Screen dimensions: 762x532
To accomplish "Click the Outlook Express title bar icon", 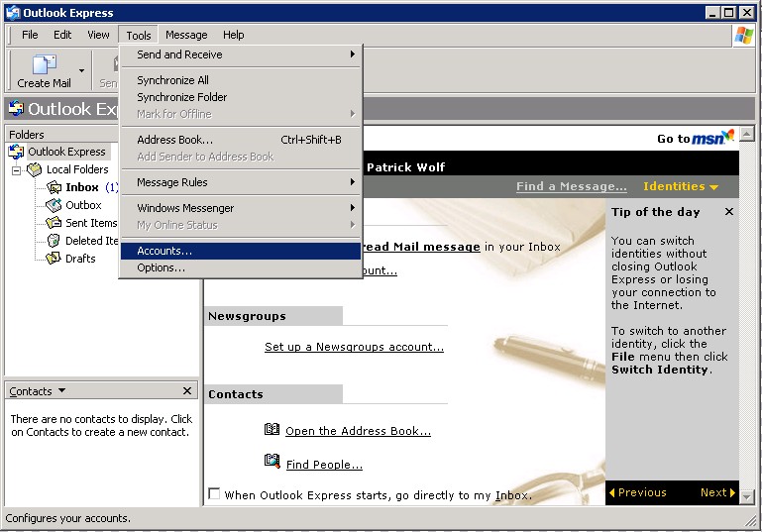I will pos(13,13).
